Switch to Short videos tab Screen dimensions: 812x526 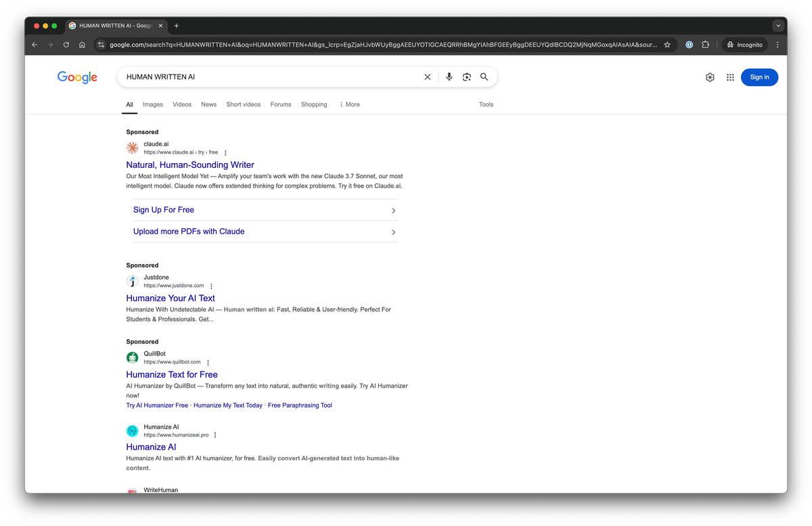point(244,104)
